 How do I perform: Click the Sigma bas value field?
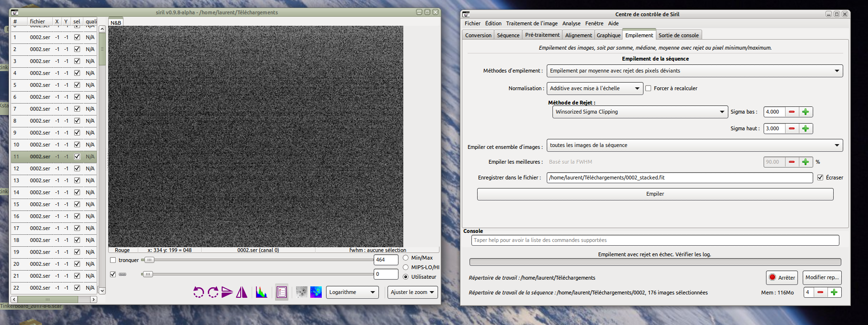pos(774,112)
